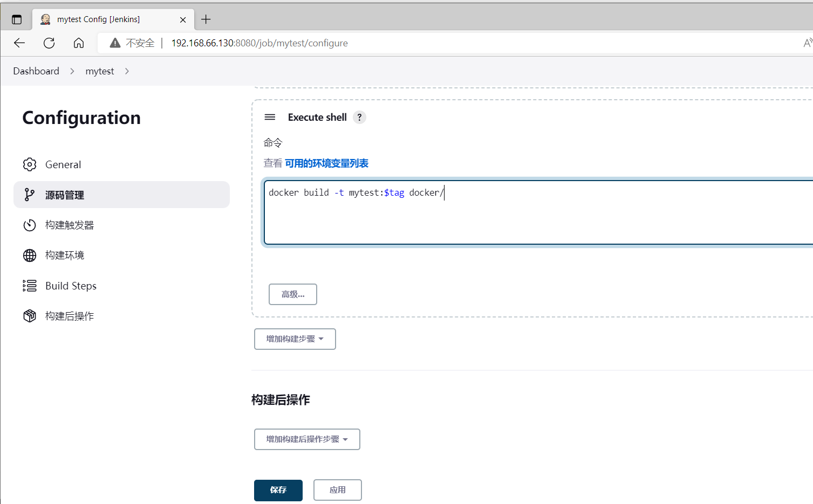Focus the shell command text area
The width and height of the screenshot is (813, 504).
coord(538,212)
